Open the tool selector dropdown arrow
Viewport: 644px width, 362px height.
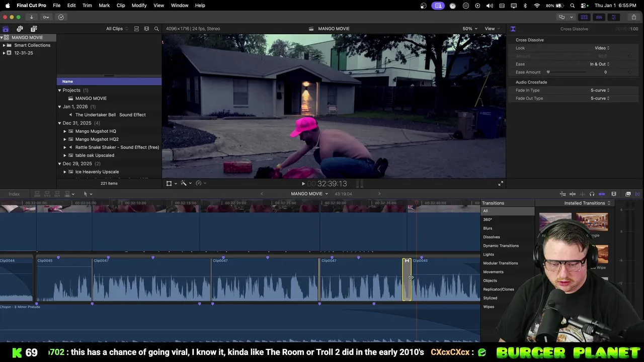91,194
